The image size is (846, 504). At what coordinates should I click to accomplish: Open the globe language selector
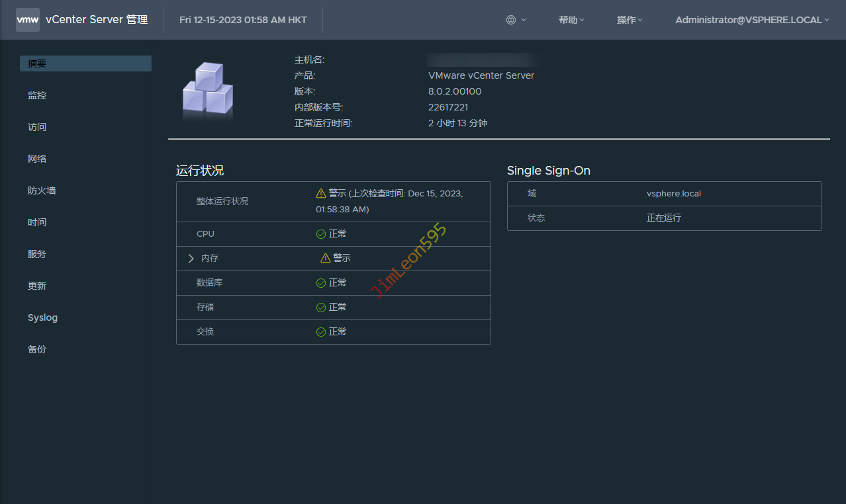[x=515, y=20]
